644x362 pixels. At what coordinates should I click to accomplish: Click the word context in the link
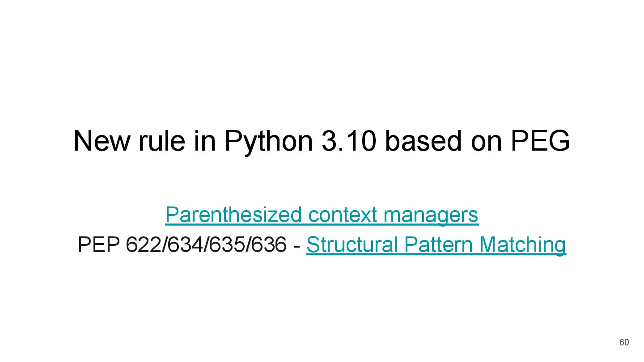pyautogui.click(x=343, y=215)
